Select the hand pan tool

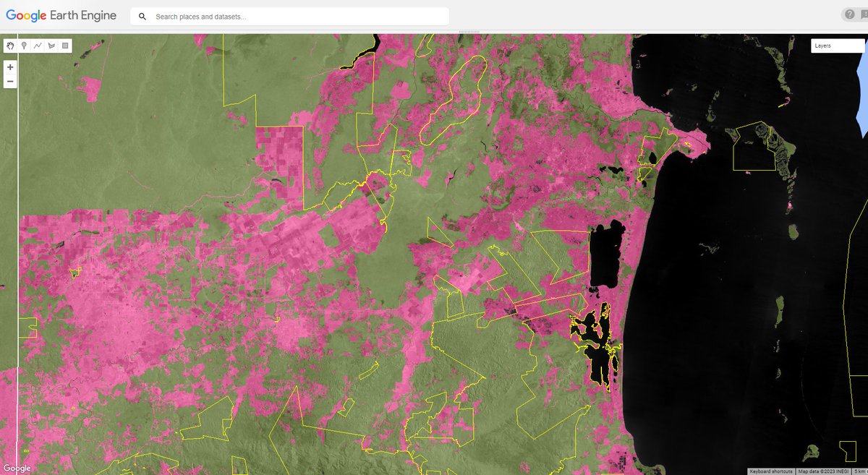tap(10, 46)
